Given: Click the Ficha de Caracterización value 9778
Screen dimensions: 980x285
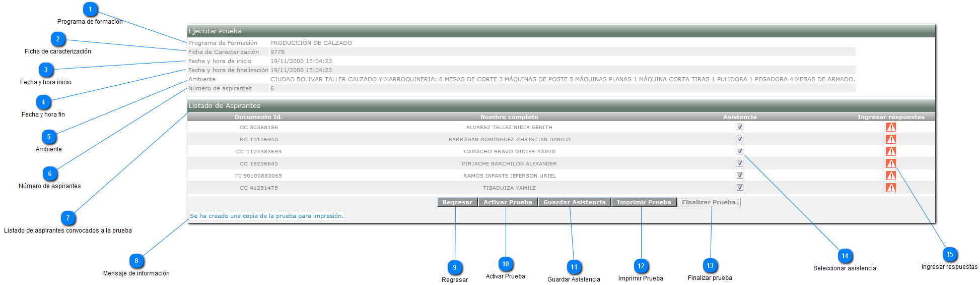Looking at the screenshot, I should 277,52.
